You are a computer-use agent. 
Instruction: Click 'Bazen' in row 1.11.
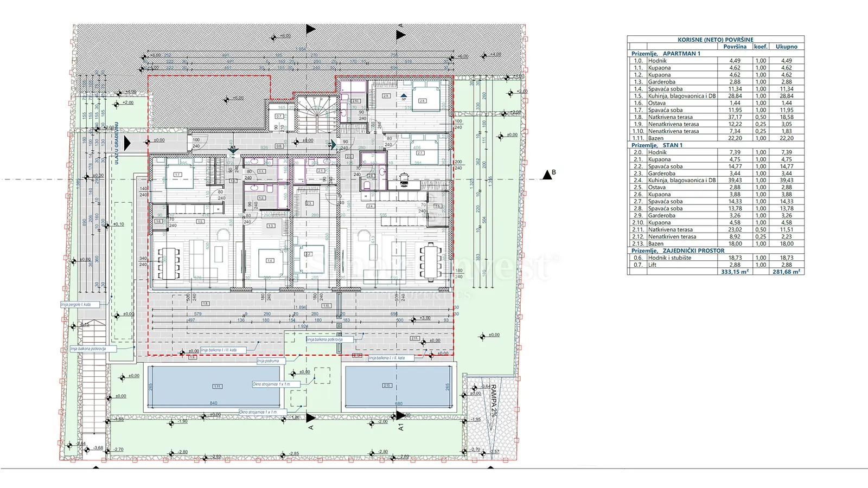(655, 138)
